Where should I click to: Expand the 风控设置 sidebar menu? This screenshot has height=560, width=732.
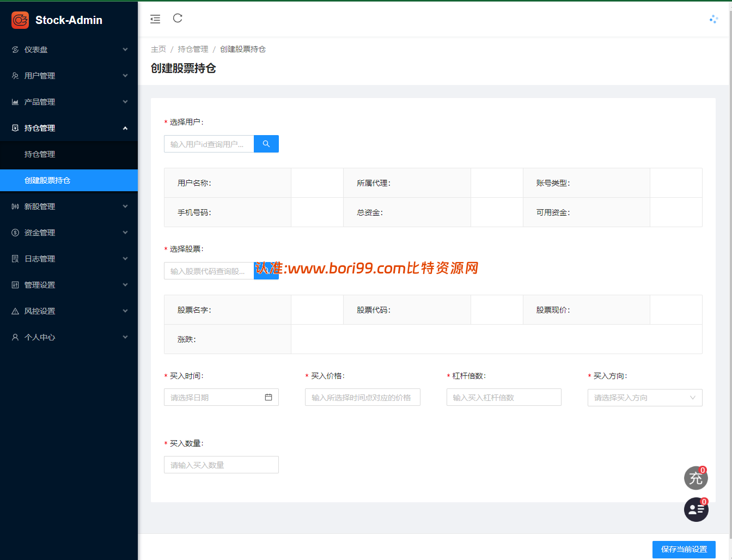click(x=69, y=311)
